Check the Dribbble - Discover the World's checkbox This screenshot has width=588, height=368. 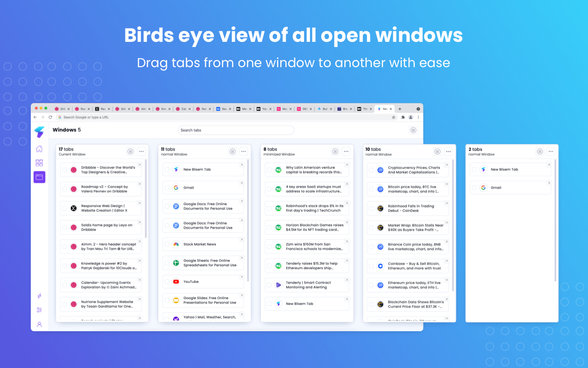coord(64,170)
